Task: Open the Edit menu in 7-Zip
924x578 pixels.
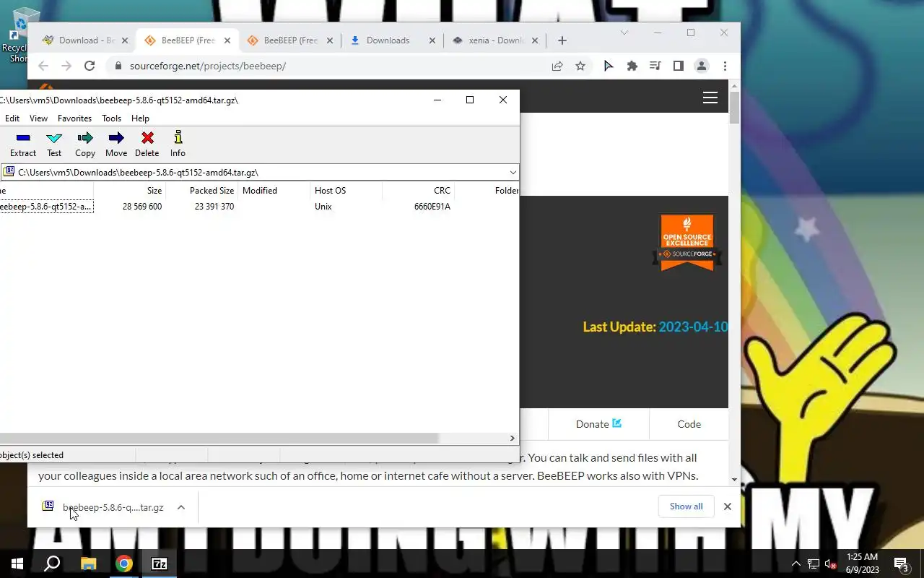Action: (12, 118)
